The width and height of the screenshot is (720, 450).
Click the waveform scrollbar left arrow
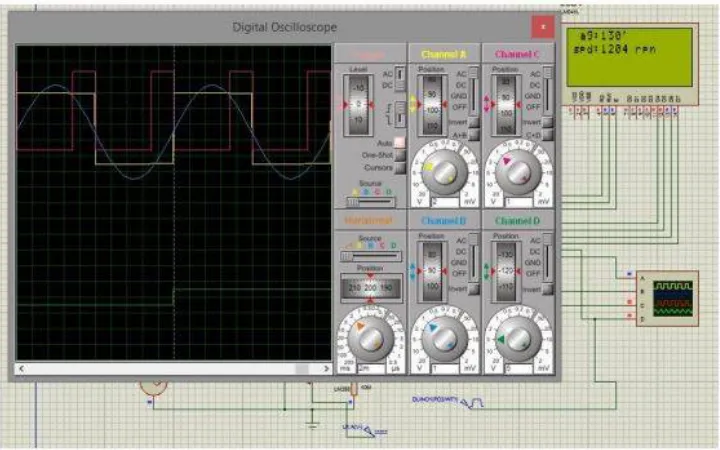click(21, 368)
